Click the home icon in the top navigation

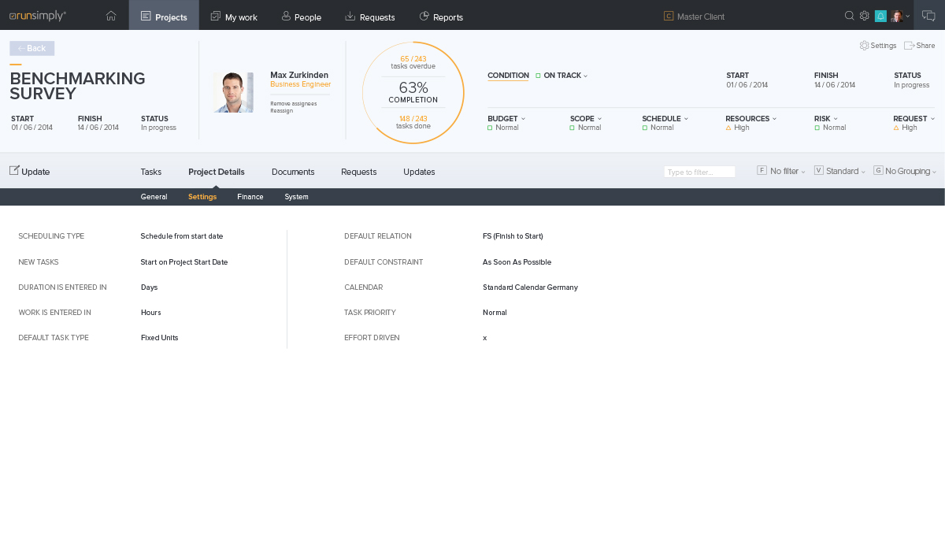coord(111,16)
